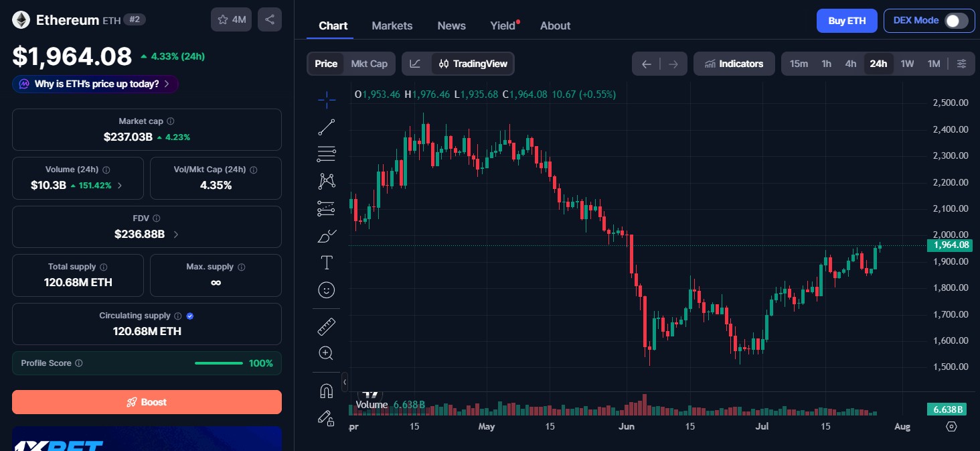Image resolution: width=980 pixels, height=451 pixels.
Task: Boost Ethereum with the orange button
Action: click(147, 402)
